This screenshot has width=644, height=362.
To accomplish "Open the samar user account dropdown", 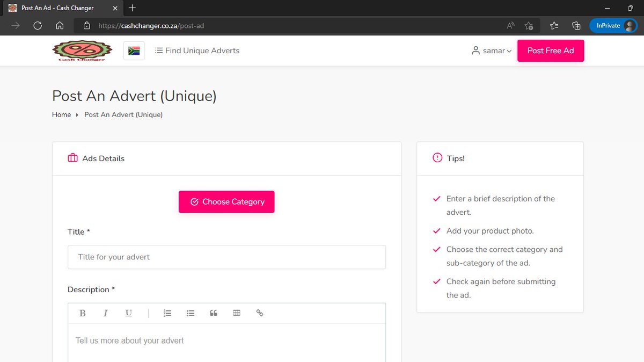I will (492, 50).
